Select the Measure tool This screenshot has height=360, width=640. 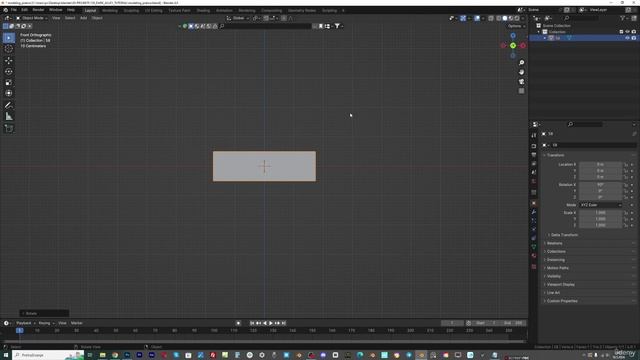[x=9, y=117]
